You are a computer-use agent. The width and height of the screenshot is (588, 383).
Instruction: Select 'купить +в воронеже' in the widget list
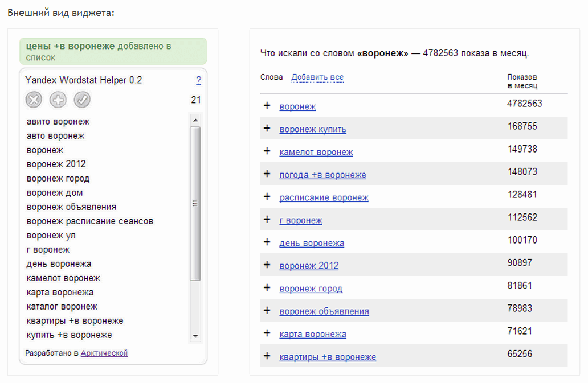click(x=70, y=335)
